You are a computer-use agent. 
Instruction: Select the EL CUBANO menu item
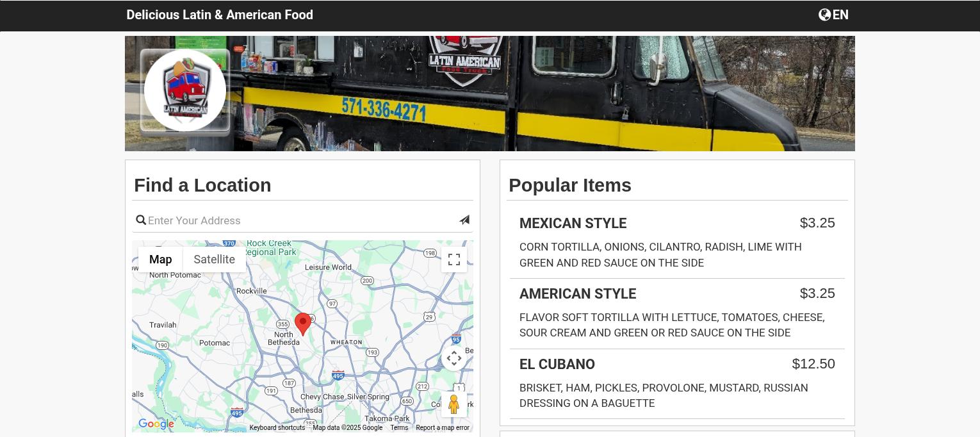[677, 384]
